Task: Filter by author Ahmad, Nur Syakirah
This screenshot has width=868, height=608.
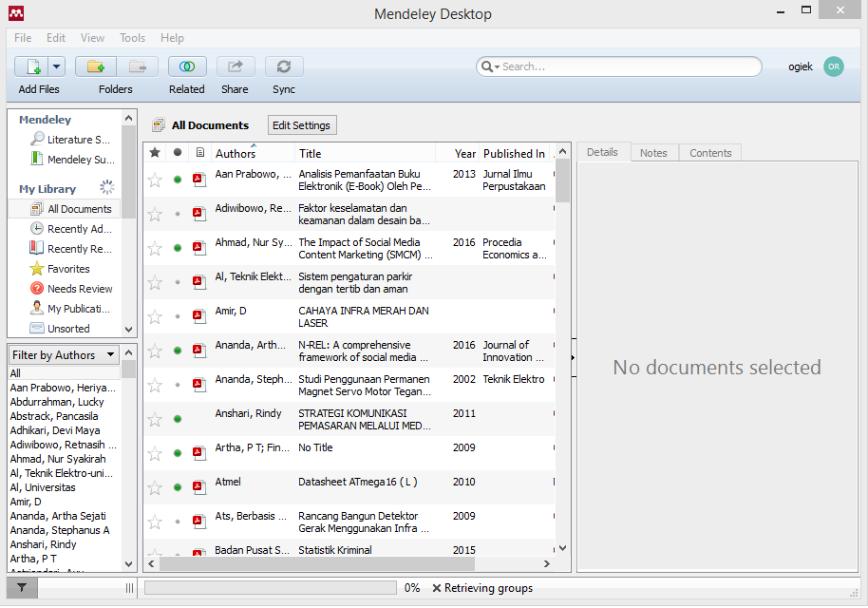Action: click(x=58, y=460)
